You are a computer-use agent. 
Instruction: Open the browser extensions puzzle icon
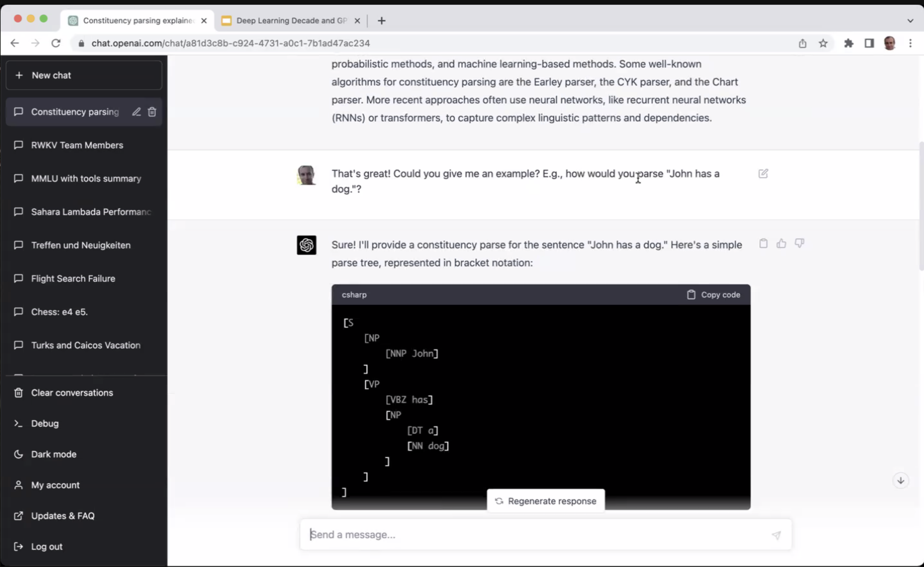tap(849, 44)
